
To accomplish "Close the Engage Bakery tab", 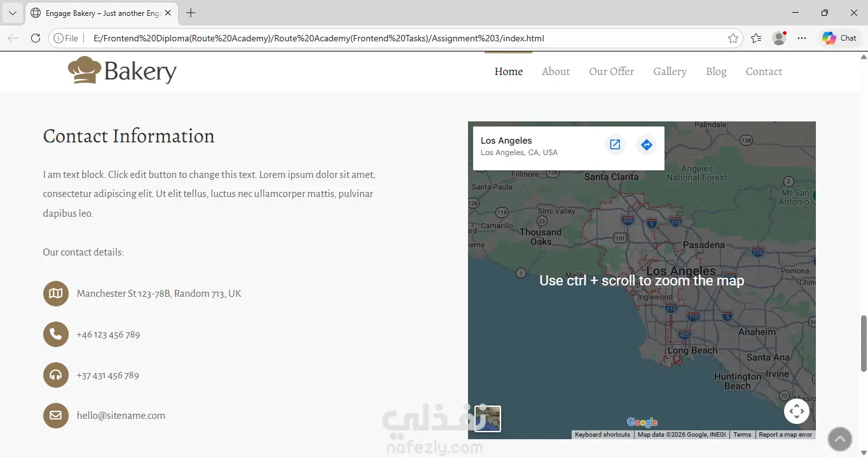I will click(x=167, y=13).
